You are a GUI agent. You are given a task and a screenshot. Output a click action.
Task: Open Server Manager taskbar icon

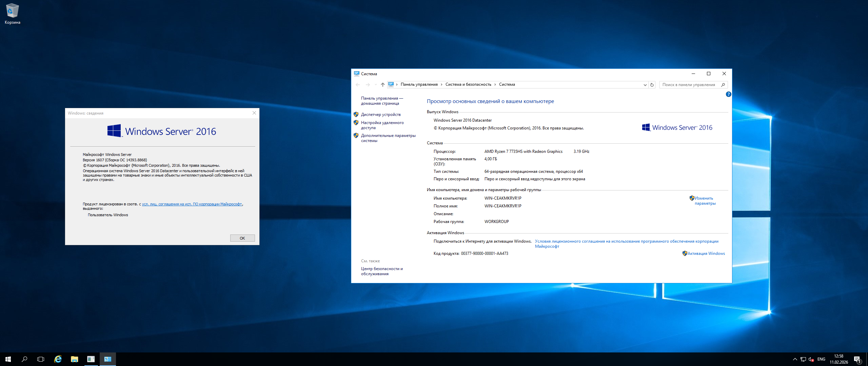[x=91, y=359]
